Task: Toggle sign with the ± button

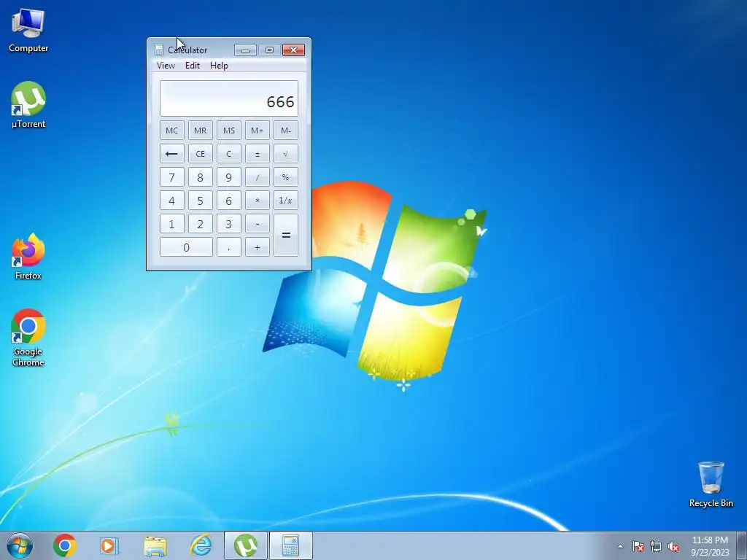Action: 258,154
